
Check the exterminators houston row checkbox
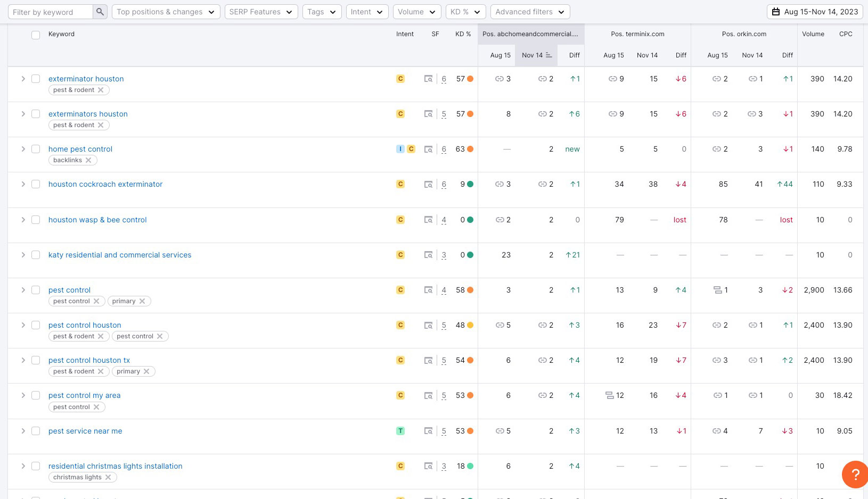click(x=36, y=114)
